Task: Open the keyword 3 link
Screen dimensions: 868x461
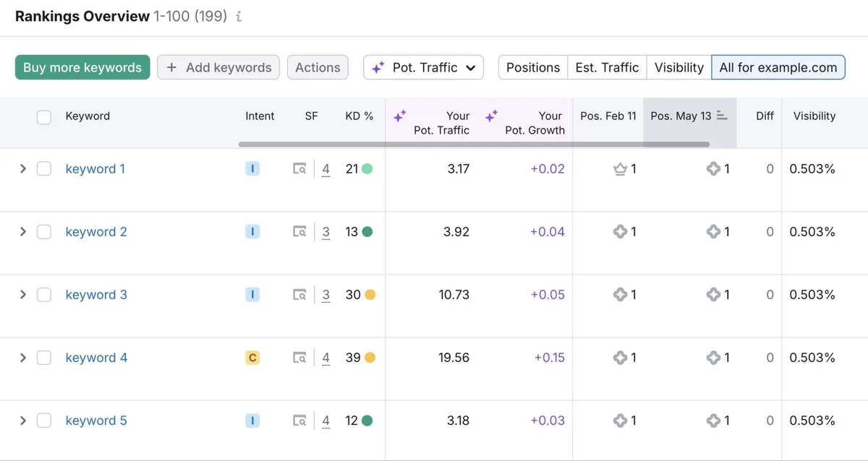Action: point(96,295)
